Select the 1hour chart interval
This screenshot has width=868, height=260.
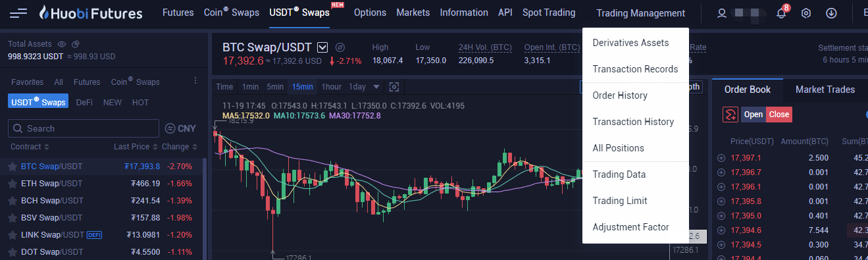[332, 87]
